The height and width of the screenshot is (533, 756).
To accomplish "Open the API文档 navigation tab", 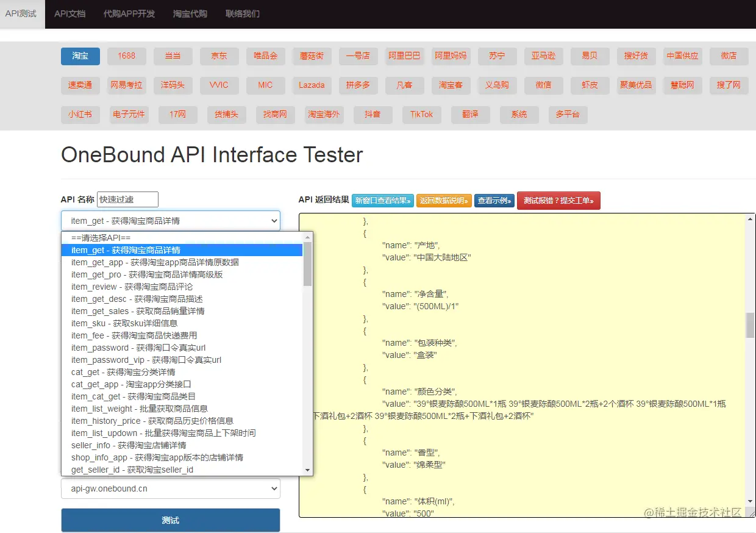I will pos(70,13).
